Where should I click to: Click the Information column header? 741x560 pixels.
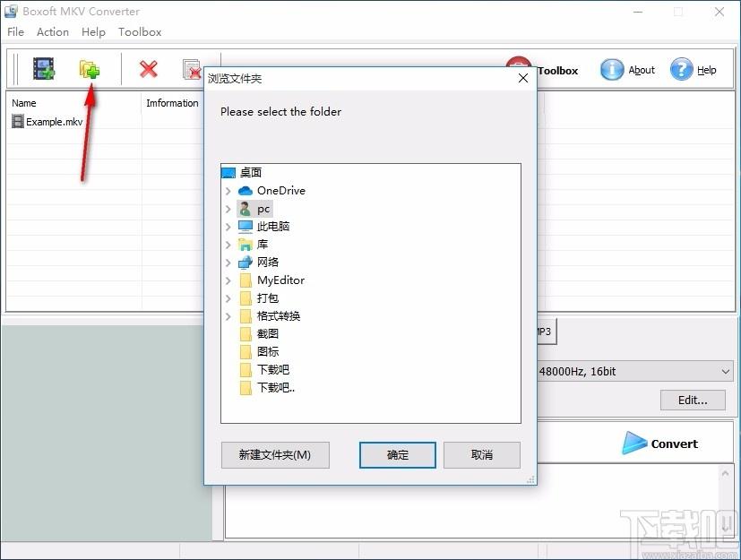pyautogui.click(x=173, y=103)
